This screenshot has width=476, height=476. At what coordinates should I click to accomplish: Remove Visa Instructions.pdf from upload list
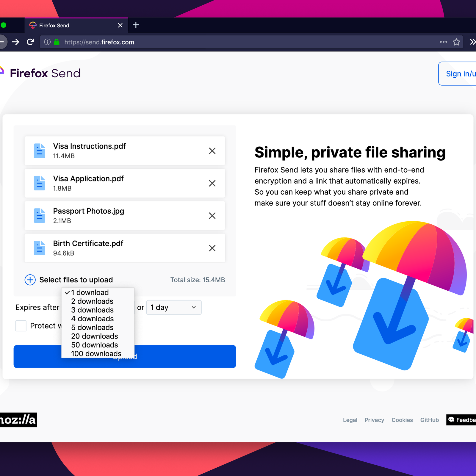(212, 151)
